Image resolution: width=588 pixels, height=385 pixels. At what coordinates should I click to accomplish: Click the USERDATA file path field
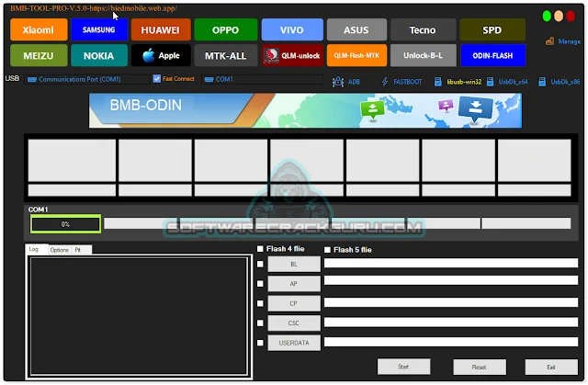[x=451, y=342]
